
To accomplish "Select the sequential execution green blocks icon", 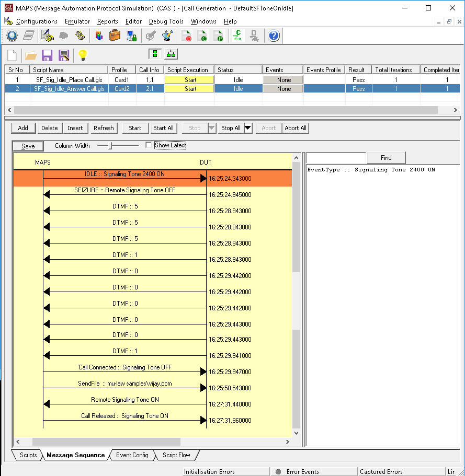I will tap(155, 54).
